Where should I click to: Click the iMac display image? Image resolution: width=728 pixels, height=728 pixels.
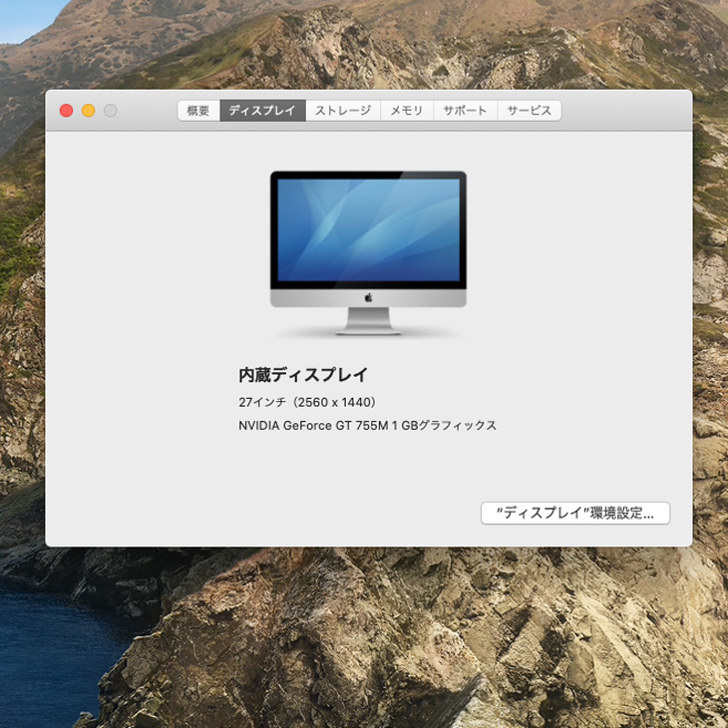[368, 253]
